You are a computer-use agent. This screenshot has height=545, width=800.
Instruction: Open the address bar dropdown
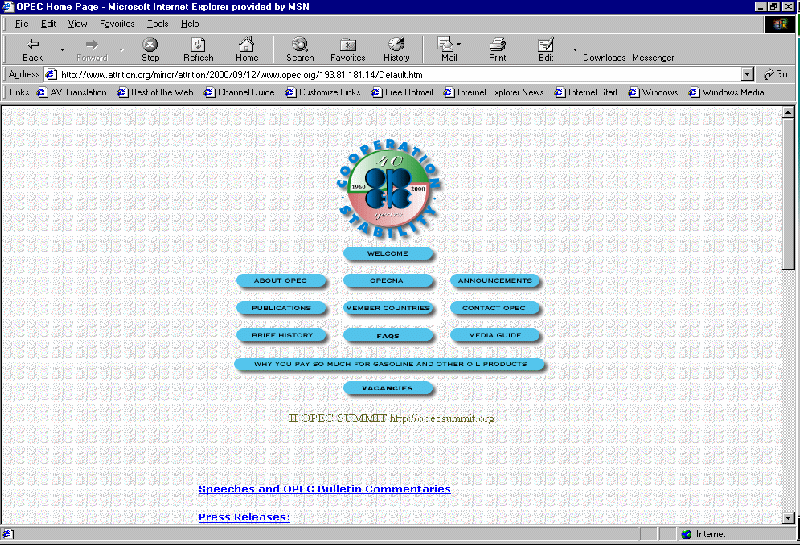coord(747,75)
